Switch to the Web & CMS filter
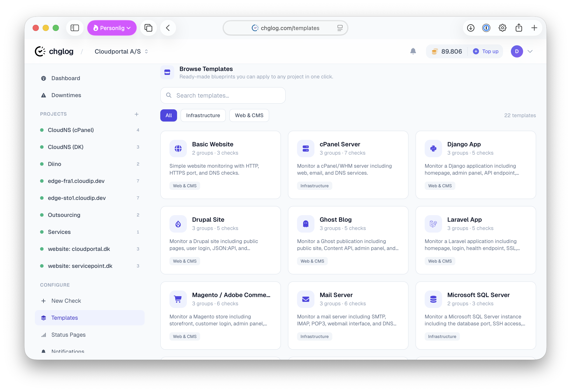571x392 pixels. pyautogui.click(x=249, y=115)
